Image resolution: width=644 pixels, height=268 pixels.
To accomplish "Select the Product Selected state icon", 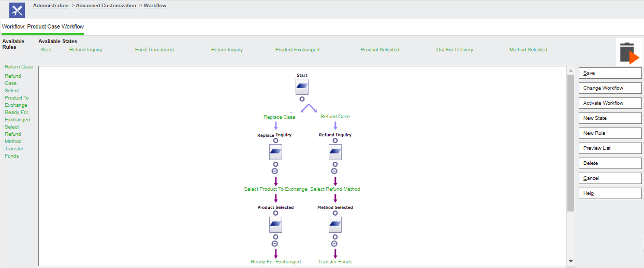I will click(x=275, y=224).
